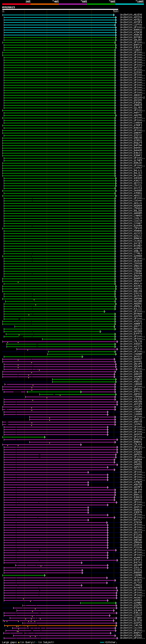Select label UniRef100_A7ENS1

point(131,193)
